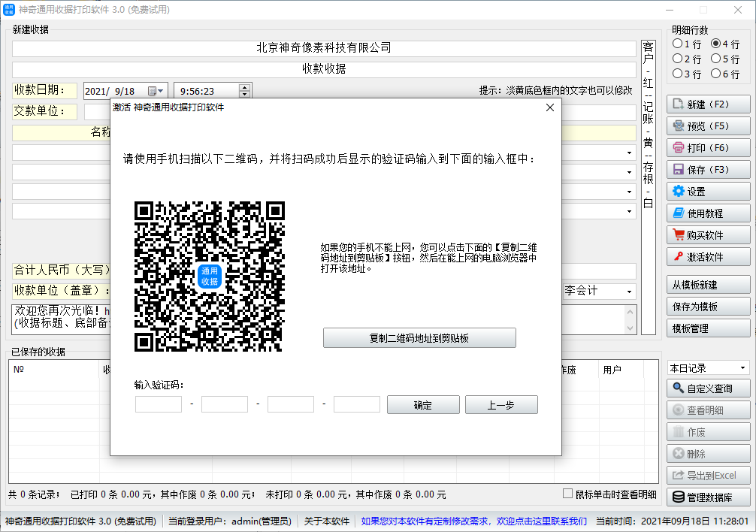The image size is (756, 532).
Task: Click the blue gear settings icon
Action: point(679,192)
